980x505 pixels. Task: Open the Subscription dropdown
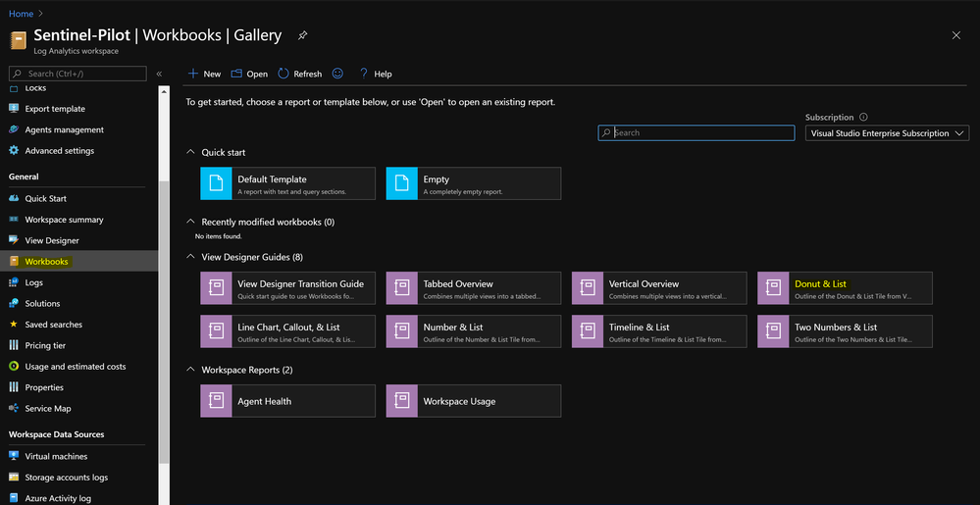[887, 133]
